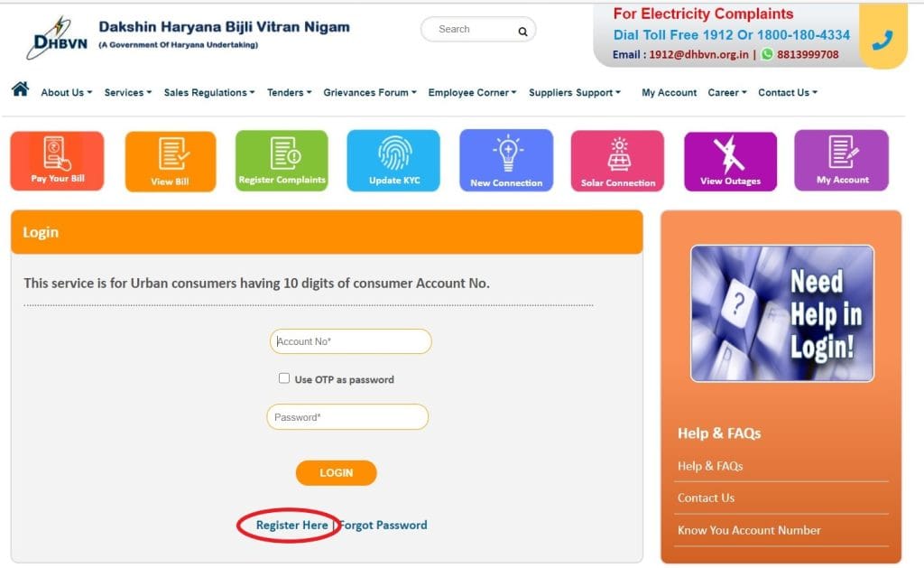Open the Employee Corner menu
The image size is (924, 568).
(468, 92)
